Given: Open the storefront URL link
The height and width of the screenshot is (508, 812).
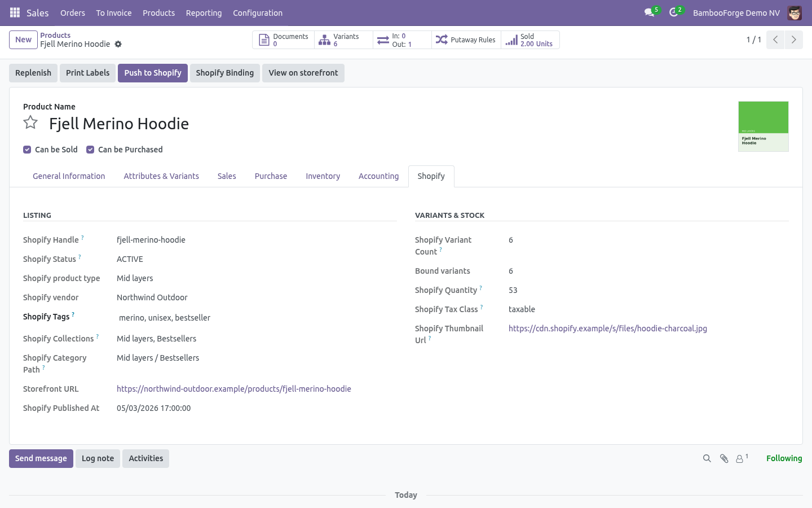Looking at the screenshot, I should point(234,389).
